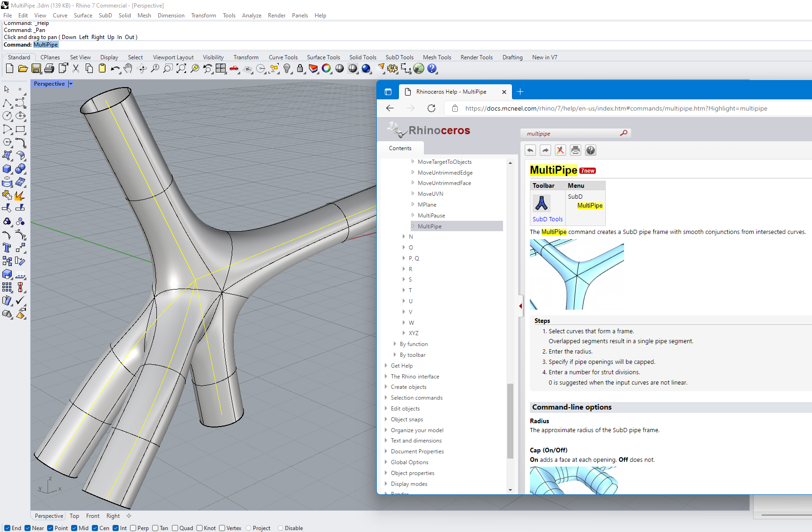
Task: Click the browser Back arrow in help window
Action: point(390,108)
